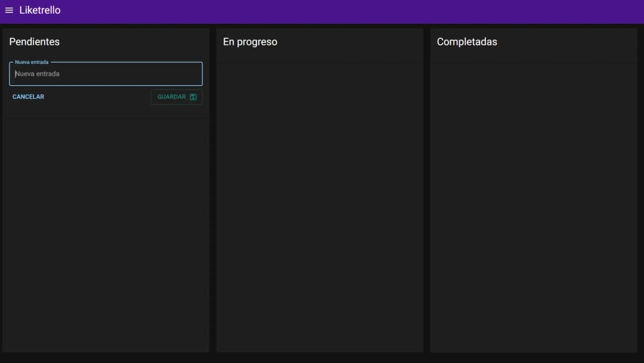Click the save icon inside the GUARDAR button
This screenshot has width=644, height=363.
(193, 97)
